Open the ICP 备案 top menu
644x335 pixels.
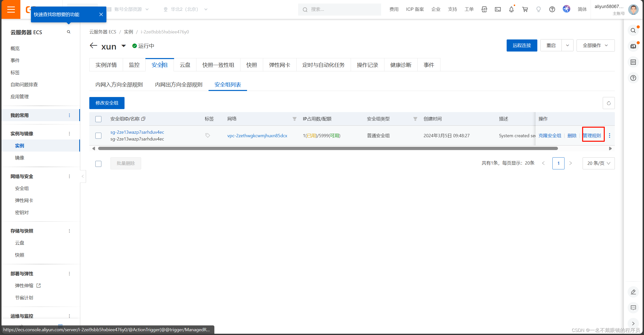[415, 9]
